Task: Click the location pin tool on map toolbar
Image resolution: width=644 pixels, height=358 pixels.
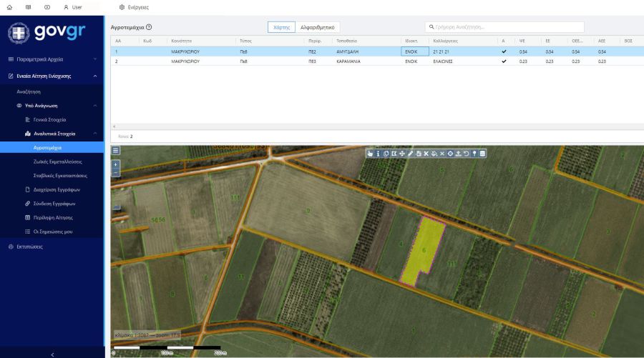Action: click(x=474, y=154)
